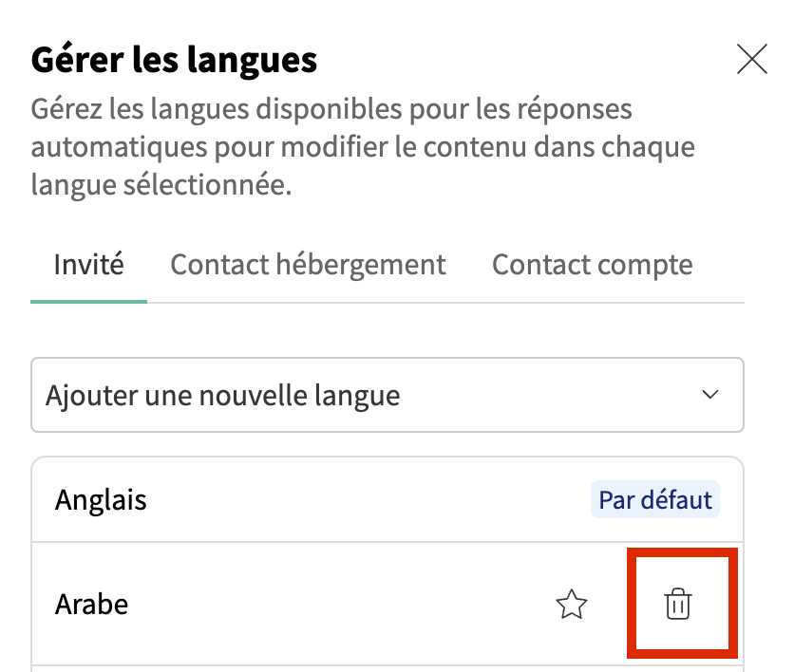
Task: Close the Gérer les langues panel
Action: [752, 60]
